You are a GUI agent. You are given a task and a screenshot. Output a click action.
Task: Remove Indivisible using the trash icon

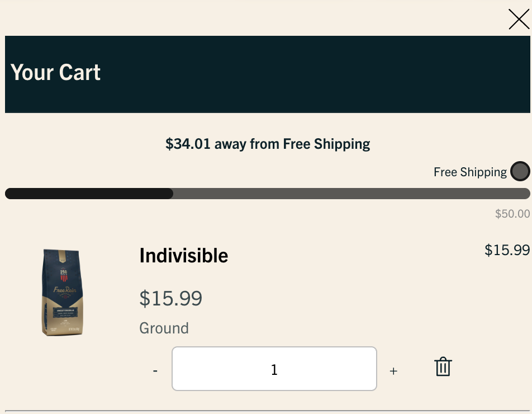coord(443,366)
